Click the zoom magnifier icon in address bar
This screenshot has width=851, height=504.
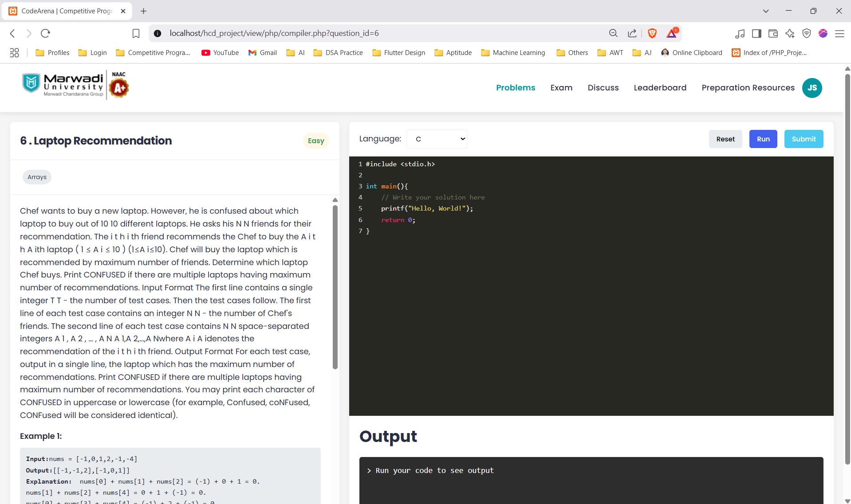click(x=613, y=33)
